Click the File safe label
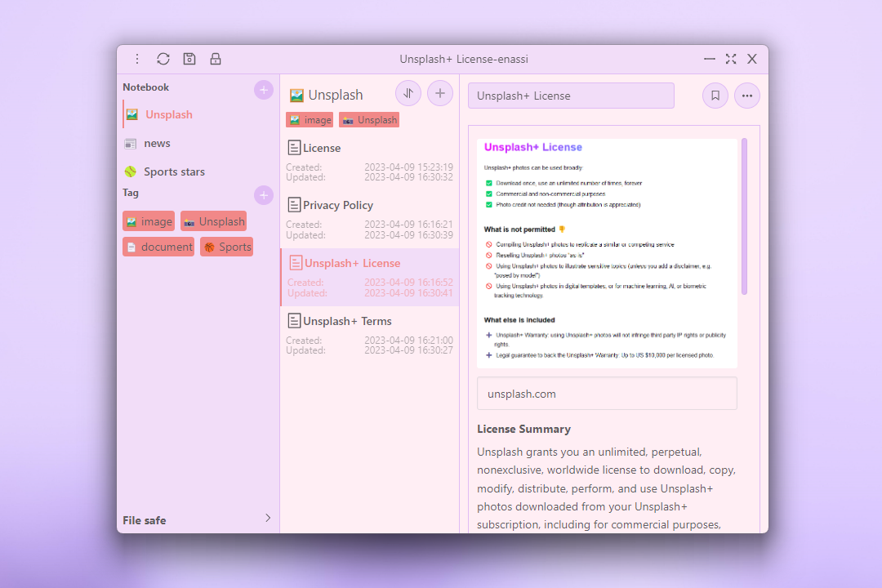 point(144,520)
